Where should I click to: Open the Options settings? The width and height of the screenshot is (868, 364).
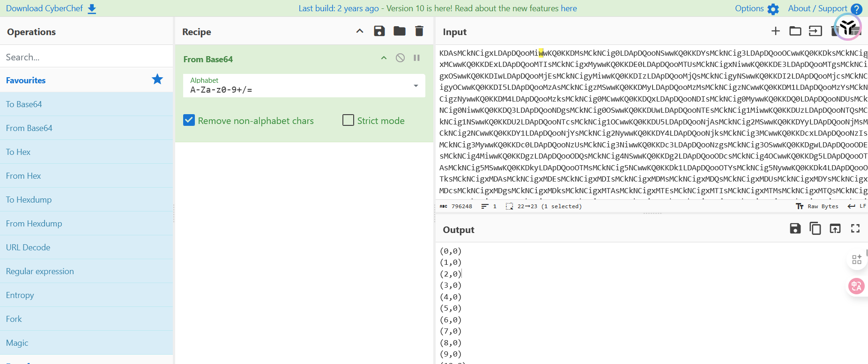[757, 8]
